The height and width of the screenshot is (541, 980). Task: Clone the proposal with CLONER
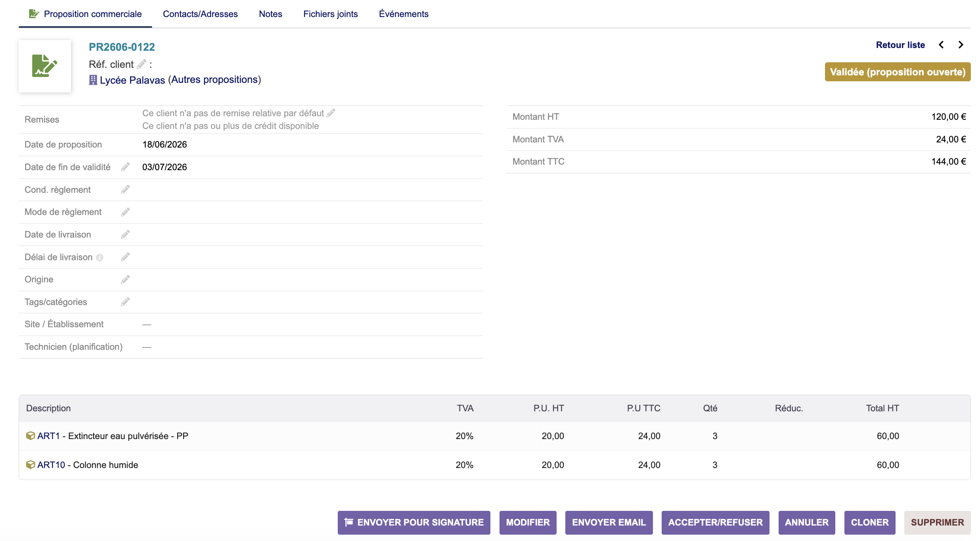[870, 522]
